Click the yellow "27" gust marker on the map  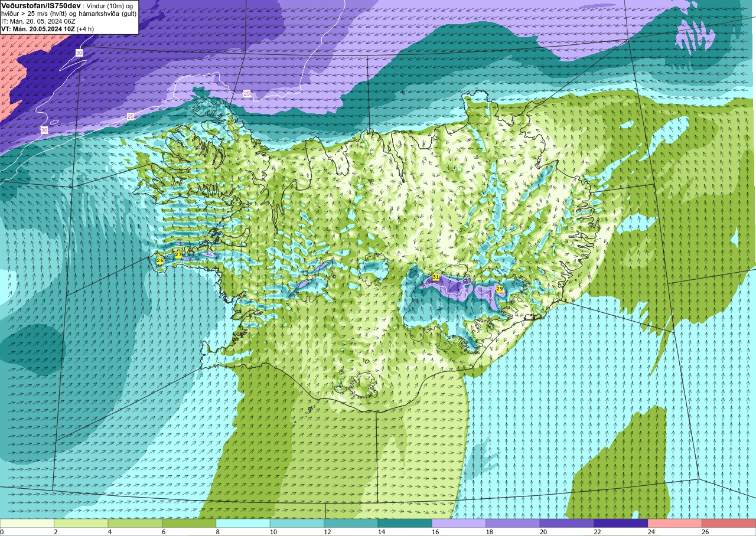point(178,254)
